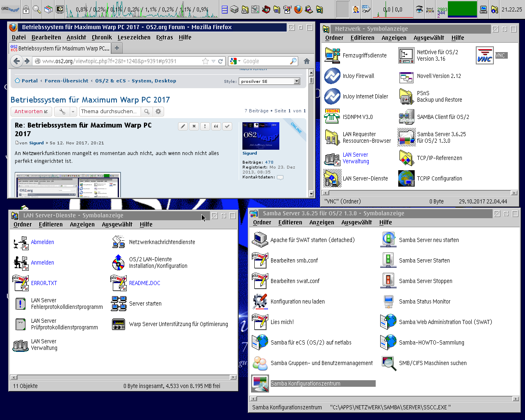Open Netzwerknachrichtendienste icon
The image size is (525, 420).
click(119, 242)
